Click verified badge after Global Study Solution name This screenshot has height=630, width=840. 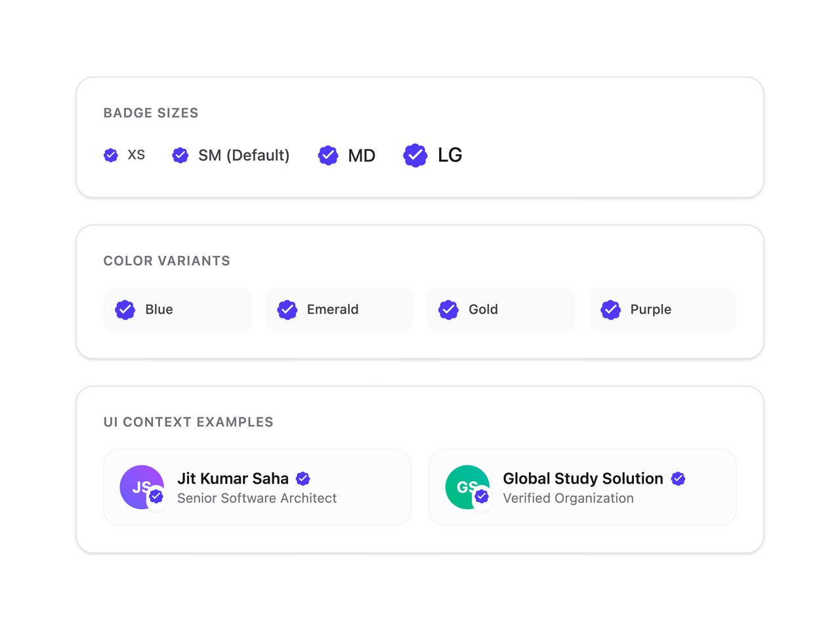coord(678,478)
